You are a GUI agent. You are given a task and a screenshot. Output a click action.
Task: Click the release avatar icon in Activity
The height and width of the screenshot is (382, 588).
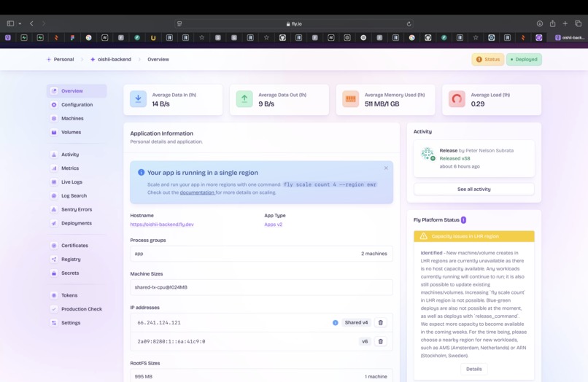tap(428, 154)
